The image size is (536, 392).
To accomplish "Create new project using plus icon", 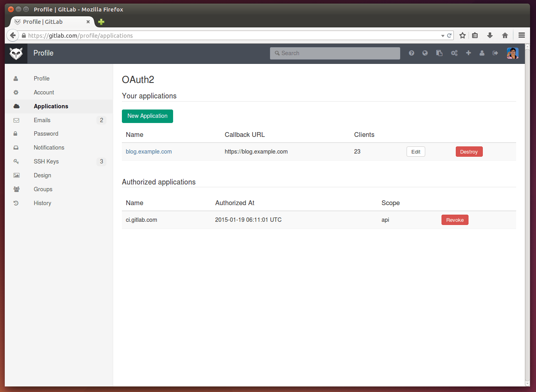I will pyautogui.click(x=469, y=53).
